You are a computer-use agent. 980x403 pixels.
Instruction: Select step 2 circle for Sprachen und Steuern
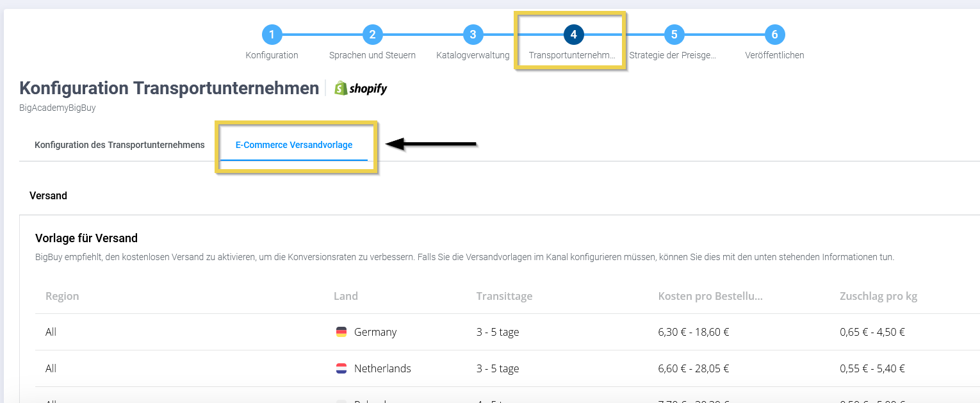372,35
